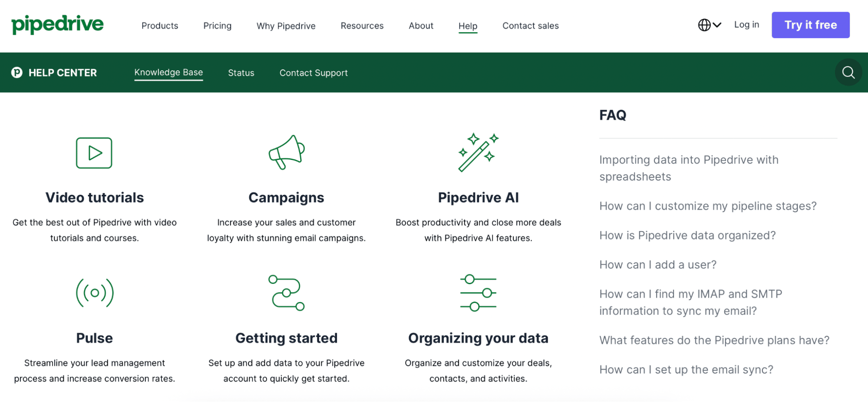
Task: Switch to the Status tab
Action: [241, 73]
